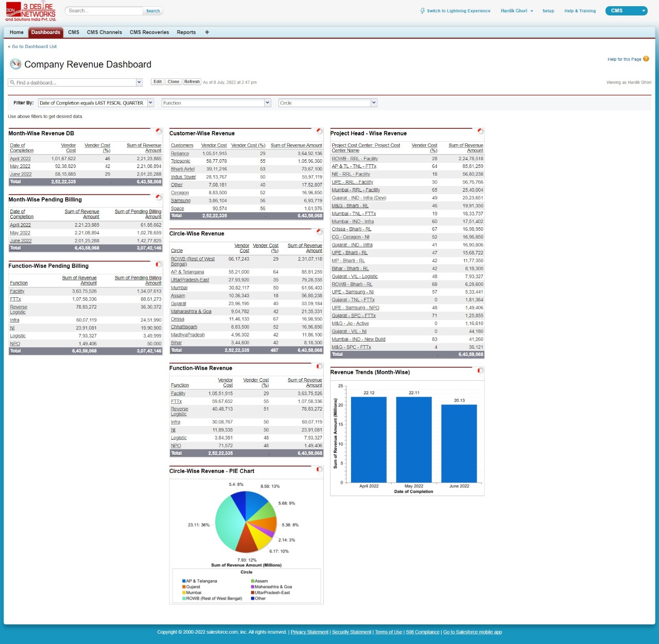Go to the CMS Recoveries tab
This screenshot has height=644, width=659.
pyautogui.click(x=149, y=32)
